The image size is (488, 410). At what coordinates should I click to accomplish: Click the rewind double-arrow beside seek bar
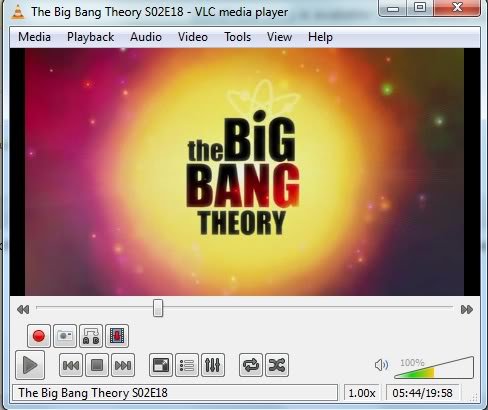pyautogui.click(x=23, y=309)
